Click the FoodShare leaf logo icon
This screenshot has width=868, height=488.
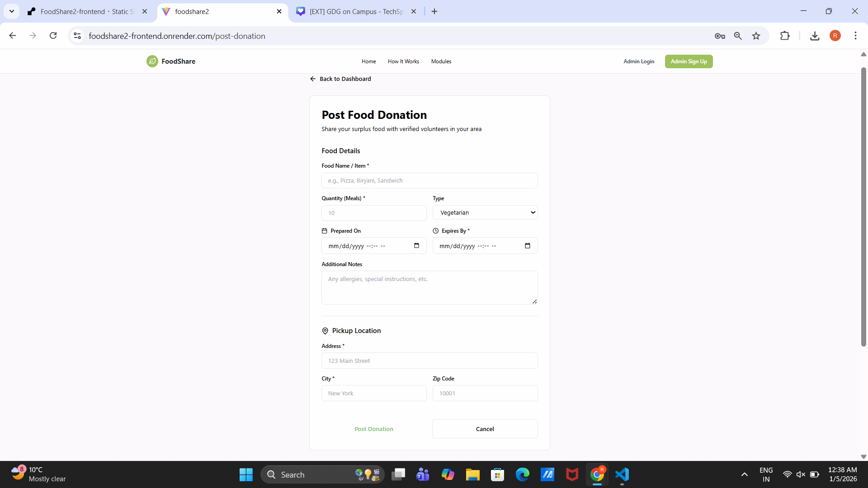(x=152, y=61)
